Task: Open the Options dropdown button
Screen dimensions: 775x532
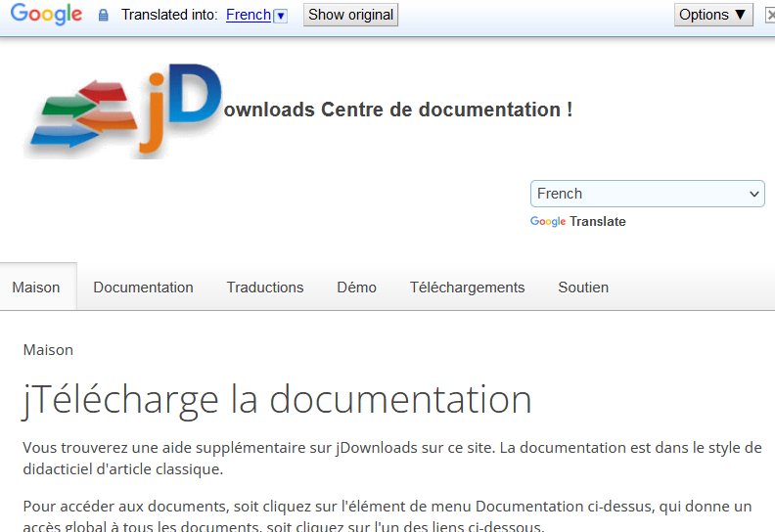Action: [713, 15]
